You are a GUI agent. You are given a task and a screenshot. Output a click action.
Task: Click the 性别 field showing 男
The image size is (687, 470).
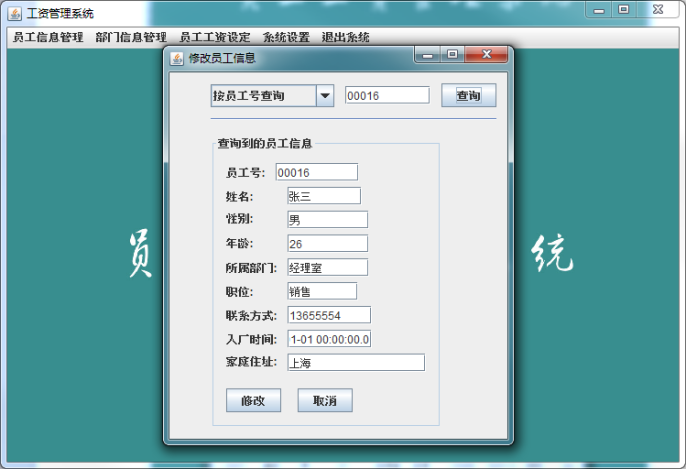[327, 219]
